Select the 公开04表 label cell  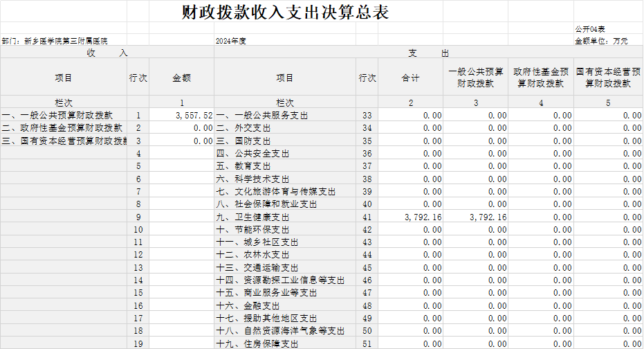pos(590,29)
